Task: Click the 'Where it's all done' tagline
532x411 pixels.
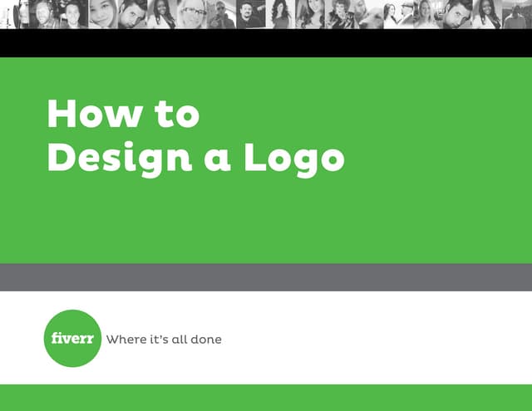Action: [164, 339]
